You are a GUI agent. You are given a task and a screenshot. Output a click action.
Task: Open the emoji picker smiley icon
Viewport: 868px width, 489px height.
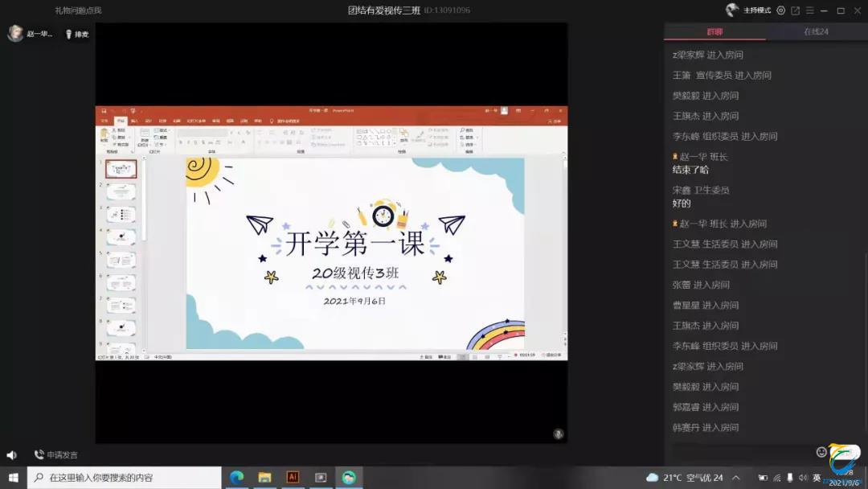coord(821,452)
